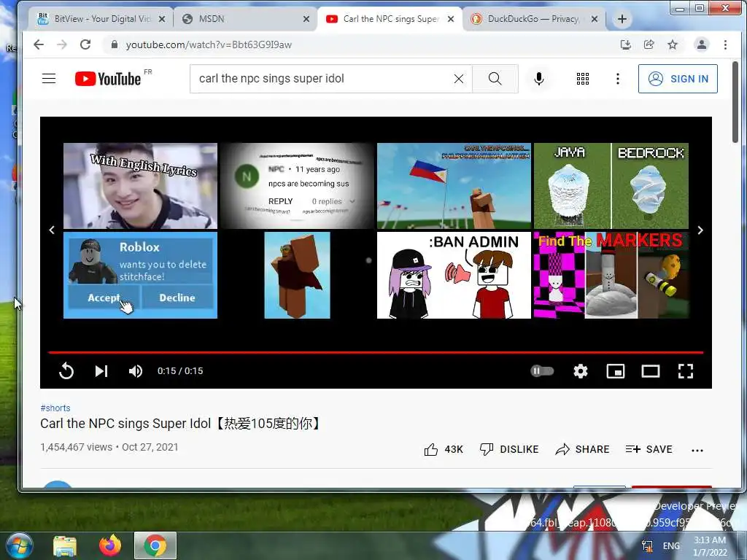Open Chrome's three-dot menu
This screenshot has width=747, height=560.
tap(725, 44)
